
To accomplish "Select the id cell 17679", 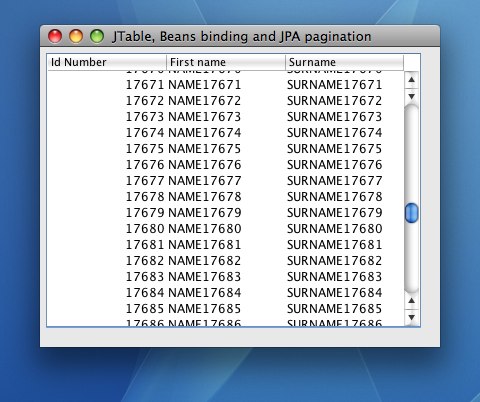I will [107, 213].
